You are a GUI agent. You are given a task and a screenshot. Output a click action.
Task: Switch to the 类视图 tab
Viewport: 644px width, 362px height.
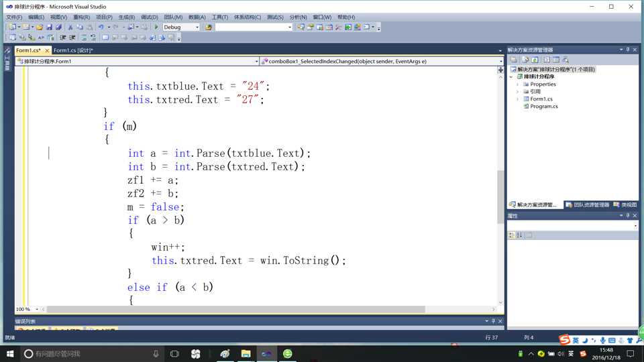(x=625, y=204)
